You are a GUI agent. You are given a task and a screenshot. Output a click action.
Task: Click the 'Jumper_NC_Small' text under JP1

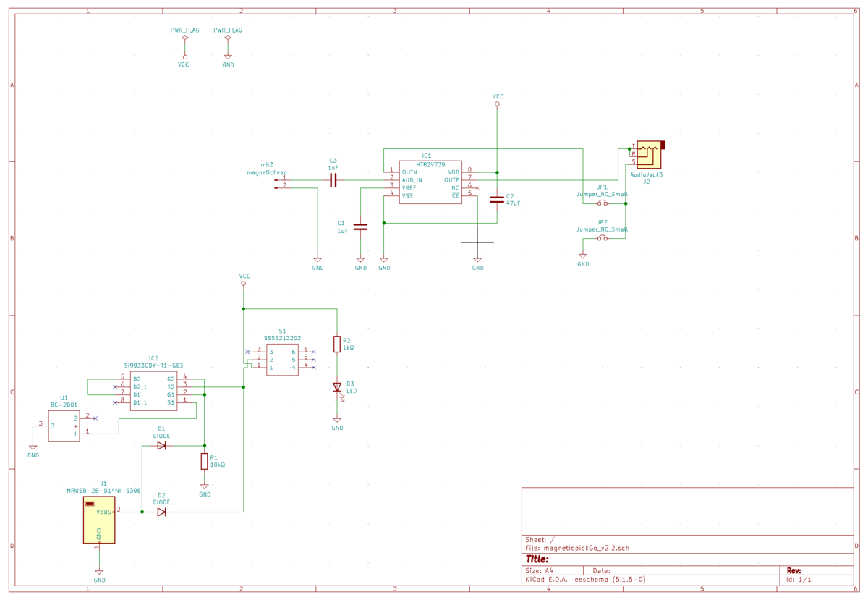click(602, 195)
